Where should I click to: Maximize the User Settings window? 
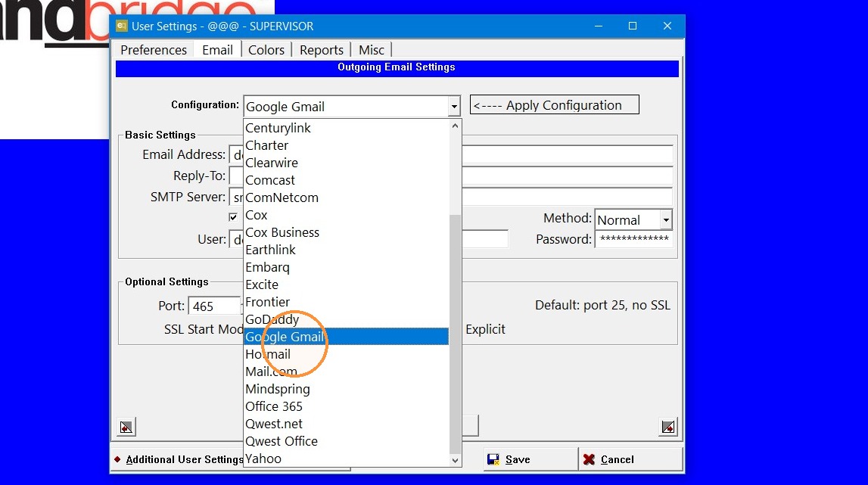pos(633,26)
